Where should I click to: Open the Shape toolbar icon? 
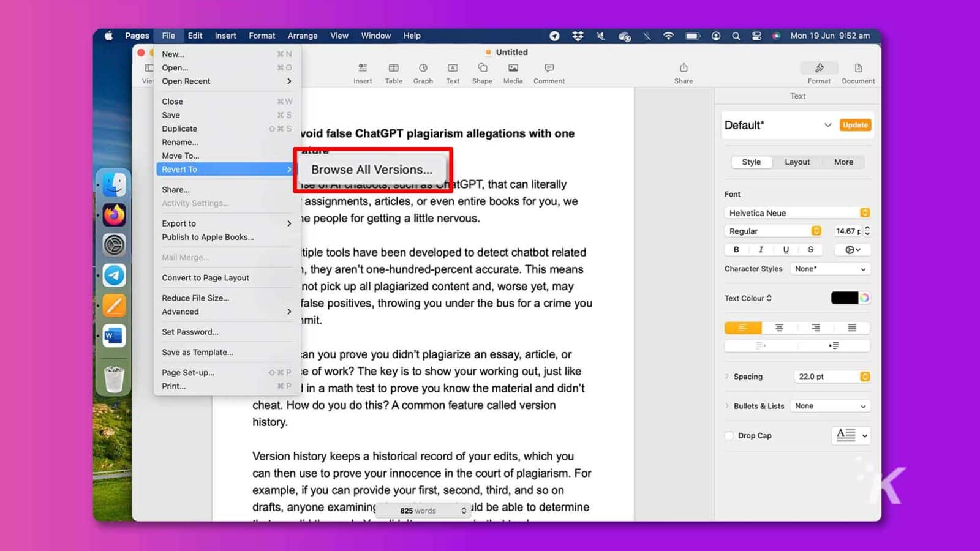click(x=482, y=68)
